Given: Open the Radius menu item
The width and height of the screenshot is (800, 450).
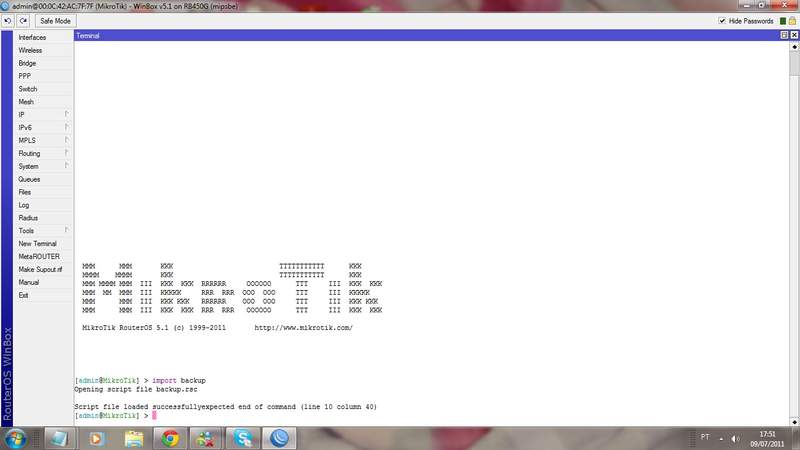Looking at the screenshot, I should pos(28,218).
